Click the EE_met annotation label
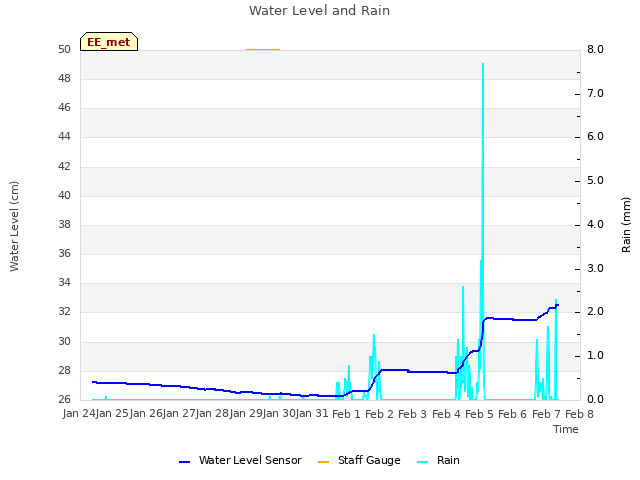Screen dimensions: 640x480 tap(109, 42)
